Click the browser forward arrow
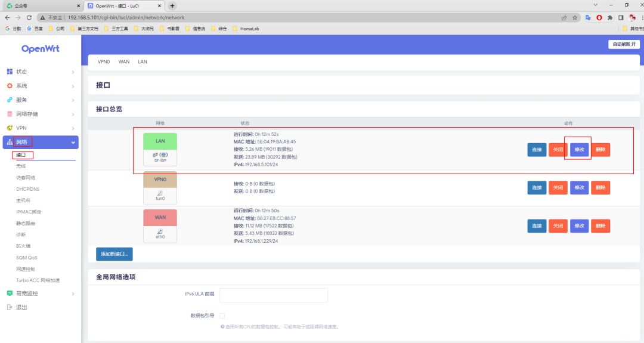This screenshot has width=644, height=343. click(x=18, y=18)
